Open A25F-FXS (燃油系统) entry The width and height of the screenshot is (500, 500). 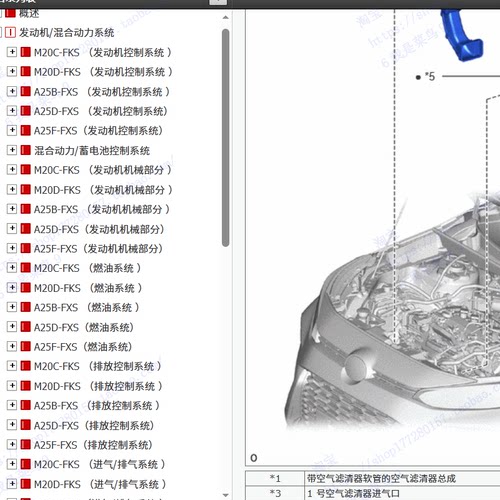83,347
